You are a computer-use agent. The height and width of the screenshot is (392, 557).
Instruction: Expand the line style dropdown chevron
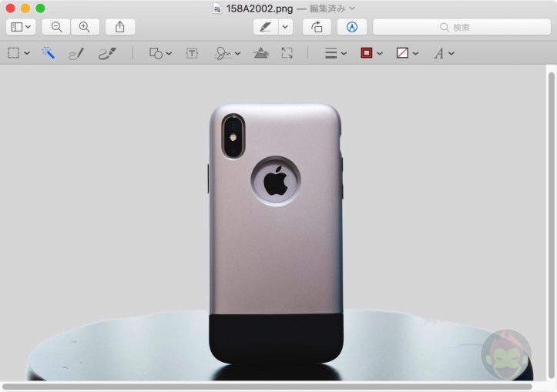pos(344,53)
